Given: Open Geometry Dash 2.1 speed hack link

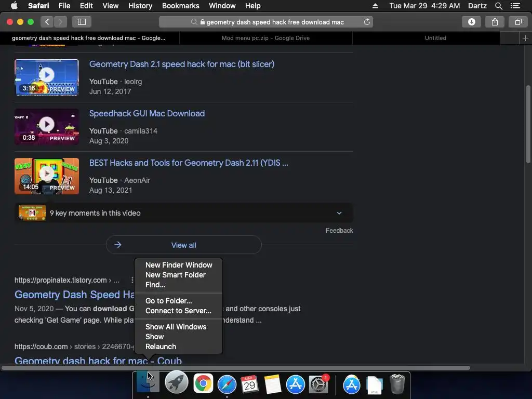Looking at the screenshot, I should (x=181, y=64).
